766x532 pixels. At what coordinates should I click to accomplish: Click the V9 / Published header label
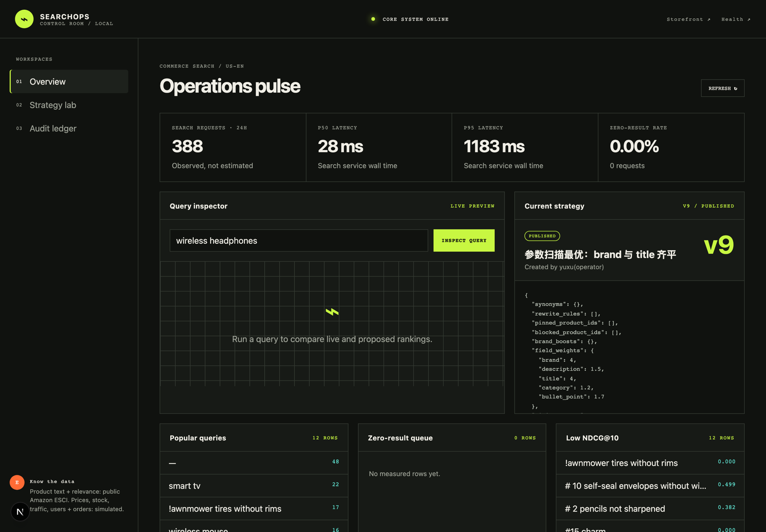click(709, 206)
